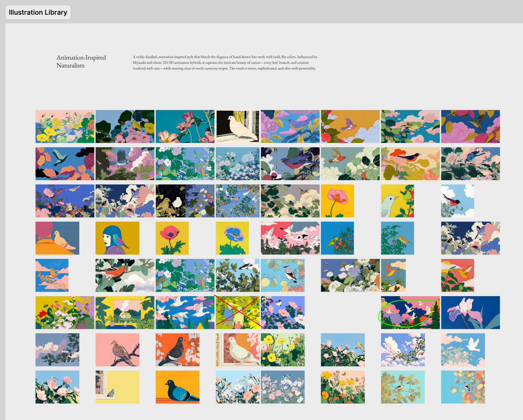This screenshot has width=523, height=420.
Task: Select the pink floral garden with bees thumbnail
Action: [65, 126]
